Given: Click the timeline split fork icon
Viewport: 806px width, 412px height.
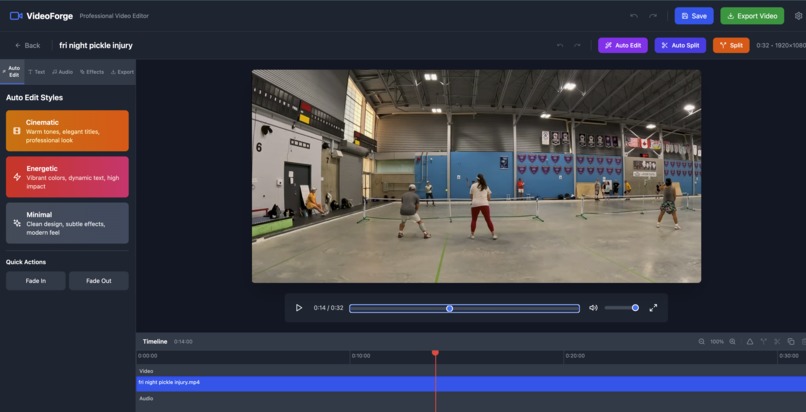Looking at the screenshot, I should pos(764,342).
